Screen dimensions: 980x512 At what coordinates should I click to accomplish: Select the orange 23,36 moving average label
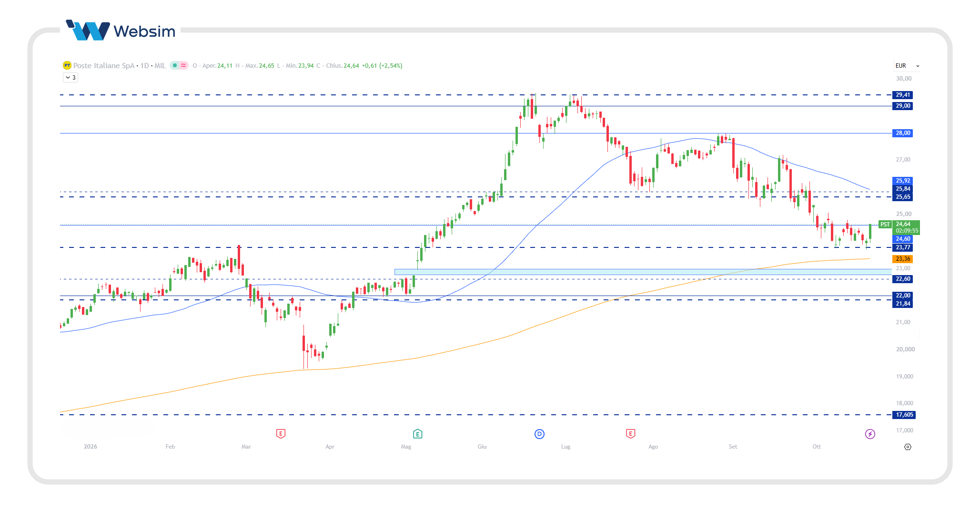pos(902,259)
